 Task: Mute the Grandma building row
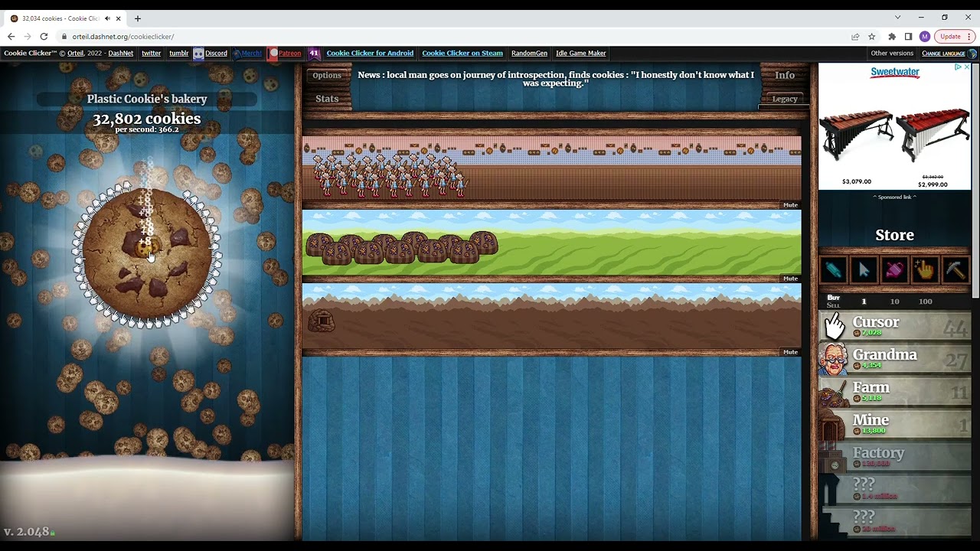[790, 204]
